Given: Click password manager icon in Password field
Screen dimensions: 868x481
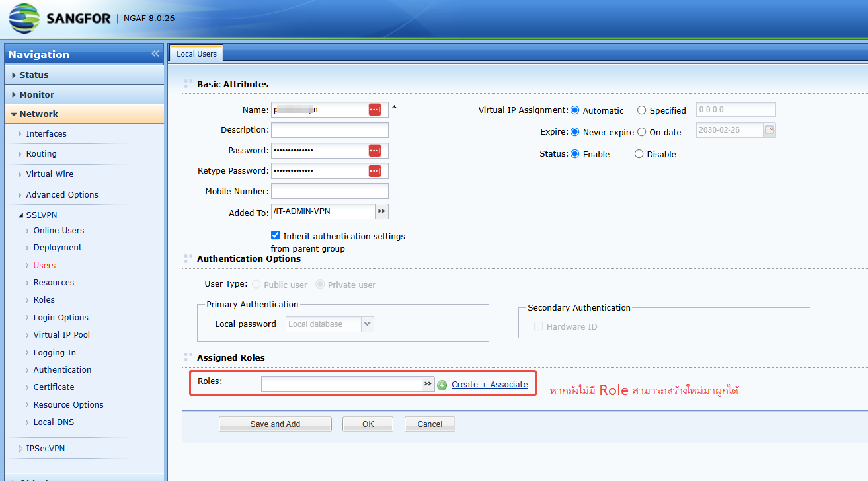Looking at the screenshot, I should tap(375, 151).
